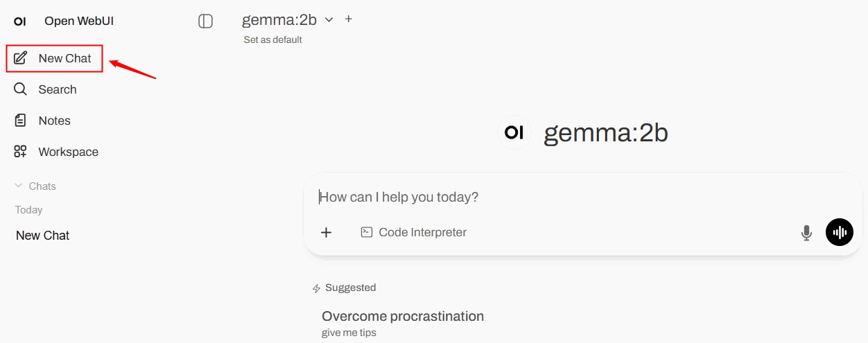Open the New Chat entry under Today
This screenshot has height=343, width=868.
[43, 236]
